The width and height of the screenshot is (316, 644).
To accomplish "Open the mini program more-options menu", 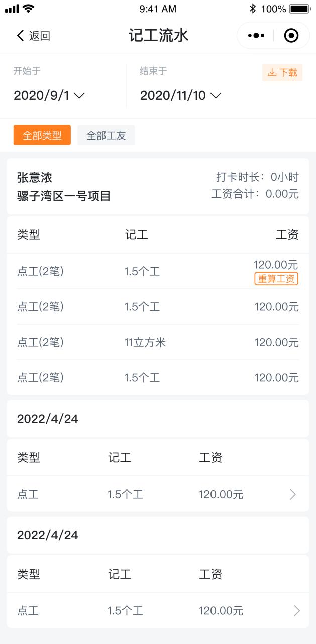I will coord(256,36).
